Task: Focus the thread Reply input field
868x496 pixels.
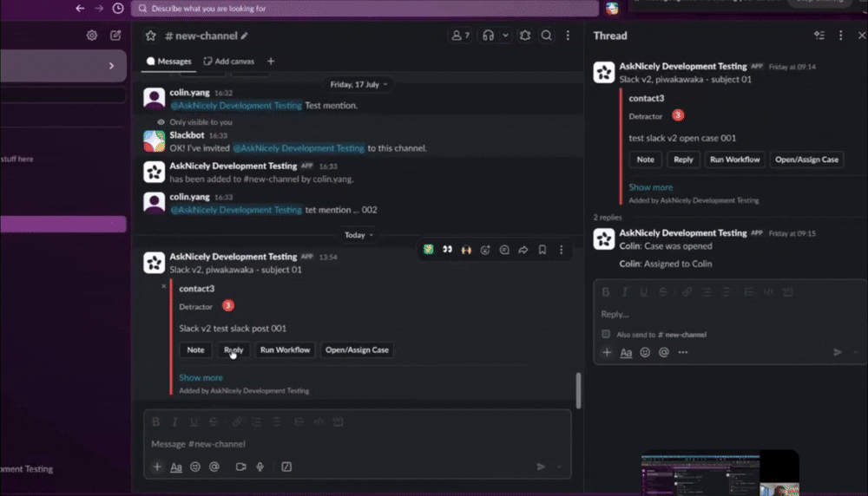Action: (x=728, y=314)
